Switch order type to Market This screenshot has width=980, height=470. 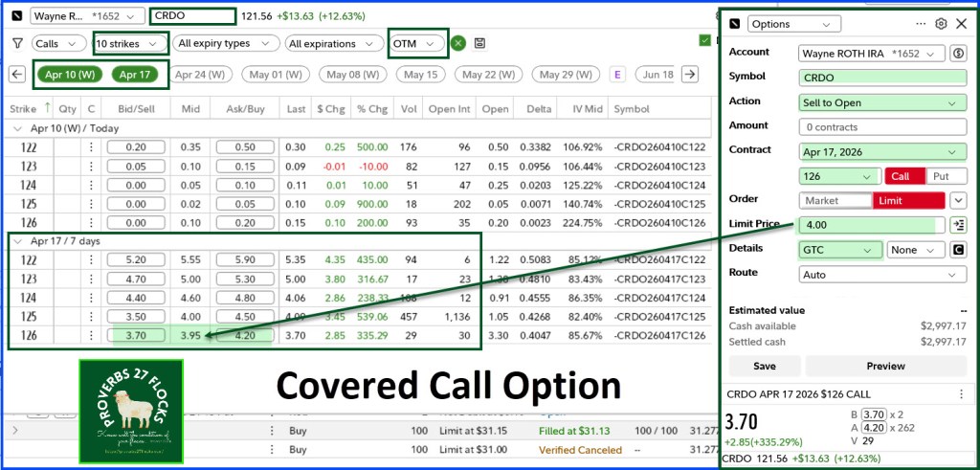(x=835, y=201)
